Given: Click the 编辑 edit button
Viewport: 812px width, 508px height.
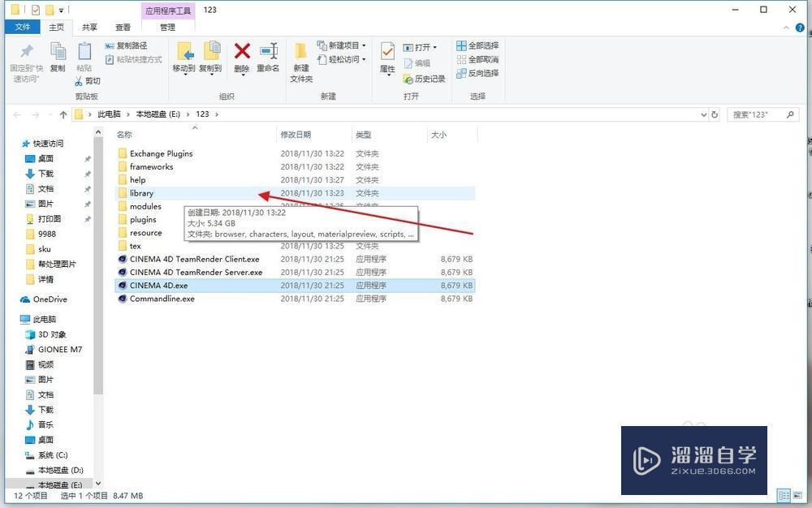Looking at the screenshot, I should 417,63.
